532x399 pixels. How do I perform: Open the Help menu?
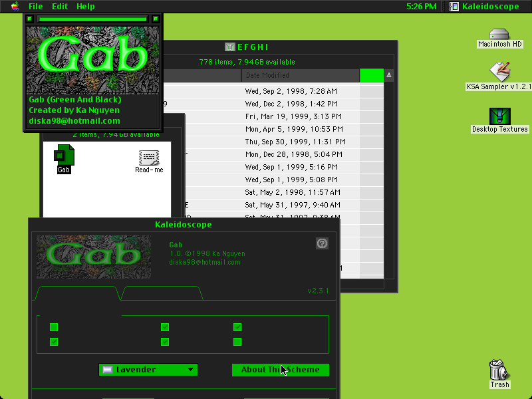click(85, 7)
